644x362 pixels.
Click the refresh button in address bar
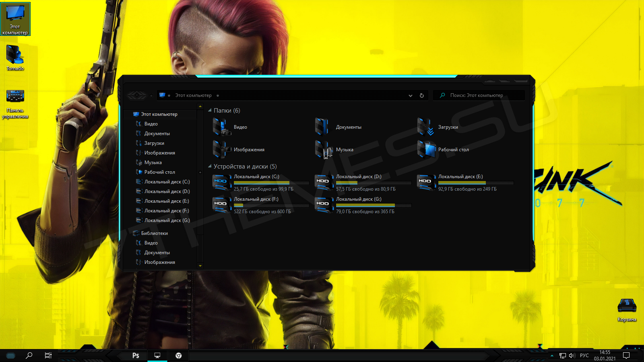[422, 95]
